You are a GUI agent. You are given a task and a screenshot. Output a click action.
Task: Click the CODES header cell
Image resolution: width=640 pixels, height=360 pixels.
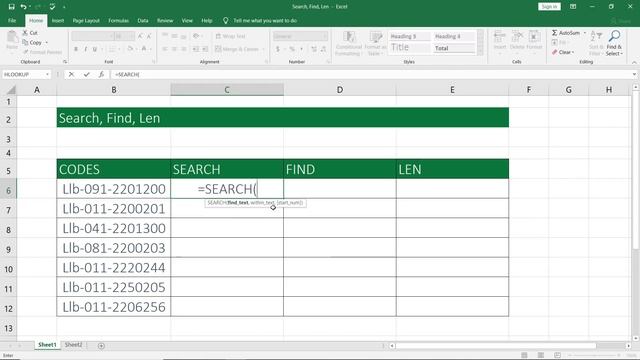113,169
